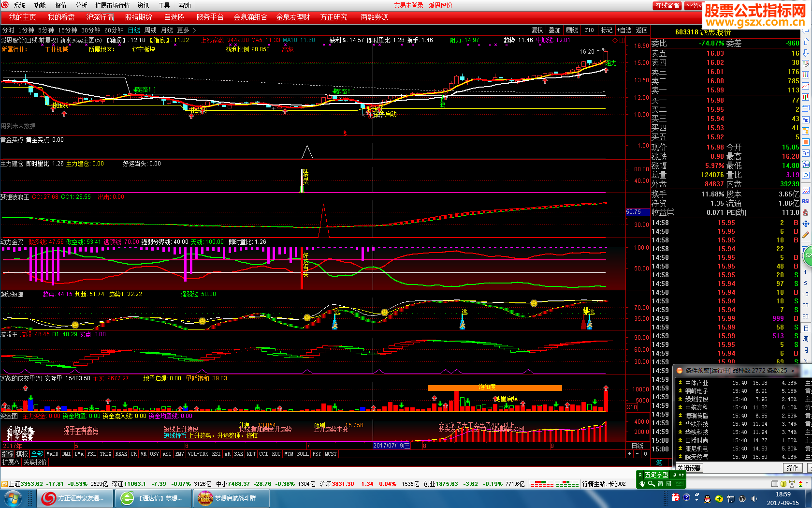Open the 功能 menu

40,5
